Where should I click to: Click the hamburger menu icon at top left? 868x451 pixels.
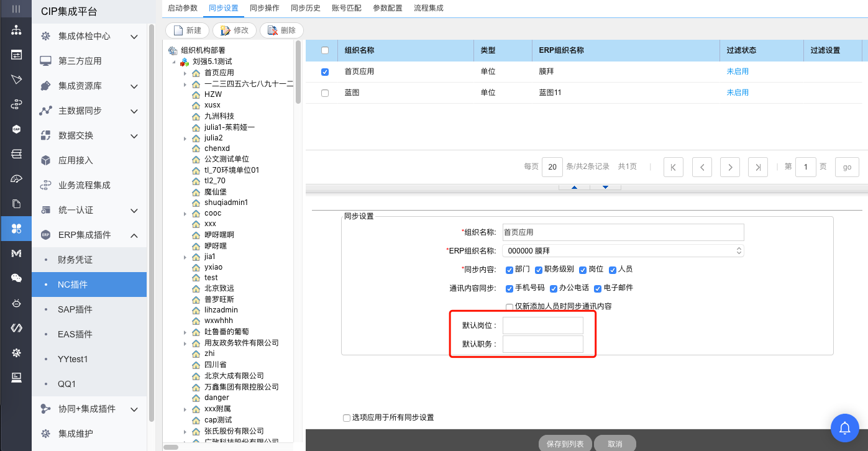click(x=16, y=9)
